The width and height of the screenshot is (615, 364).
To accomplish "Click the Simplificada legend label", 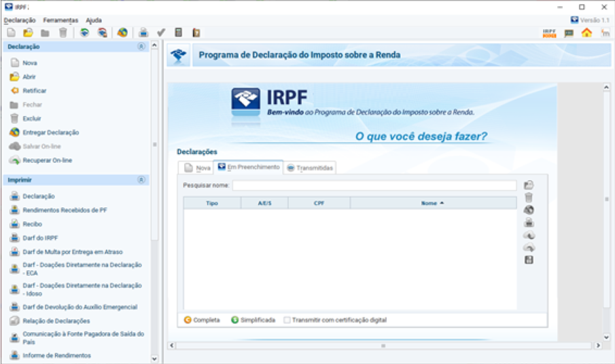I will 258,320.
